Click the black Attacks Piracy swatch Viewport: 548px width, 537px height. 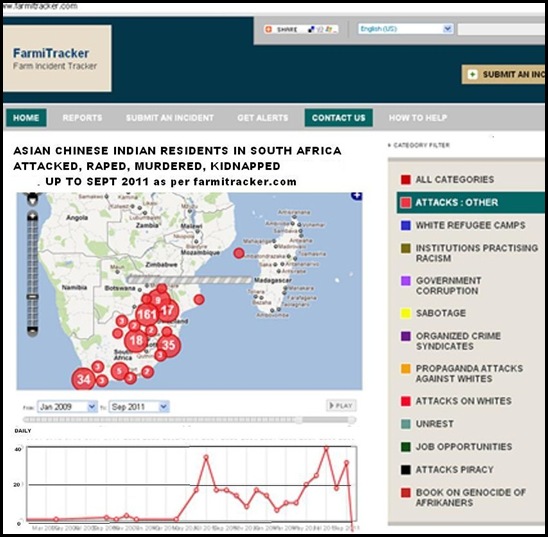point(406,470)
